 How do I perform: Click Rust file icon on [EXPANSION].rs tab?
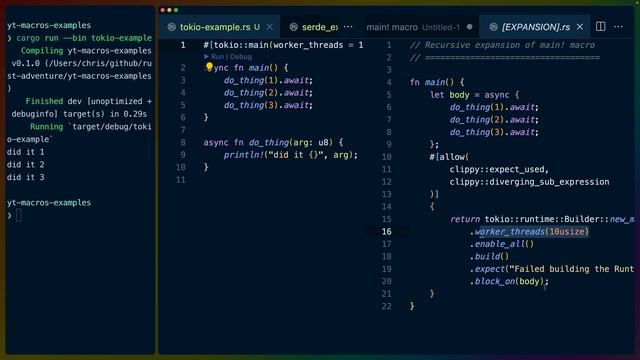coord(493,27)
